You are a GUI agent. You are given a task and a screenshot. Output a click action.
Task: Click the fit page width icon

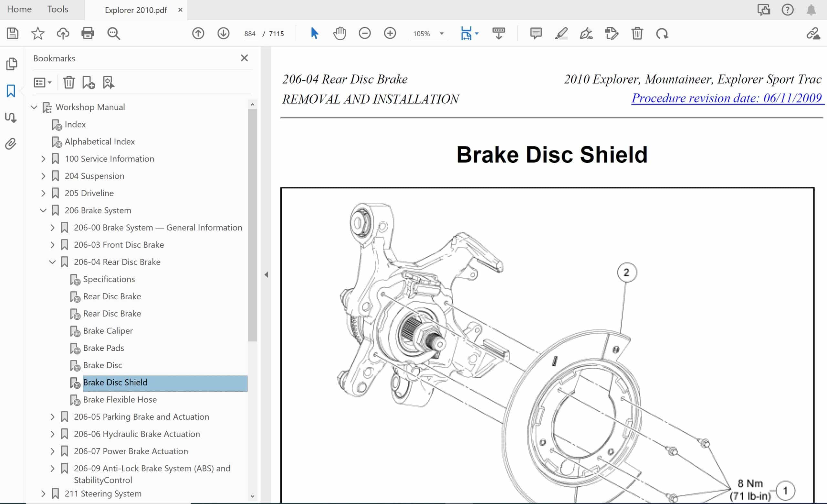(466, 34)
